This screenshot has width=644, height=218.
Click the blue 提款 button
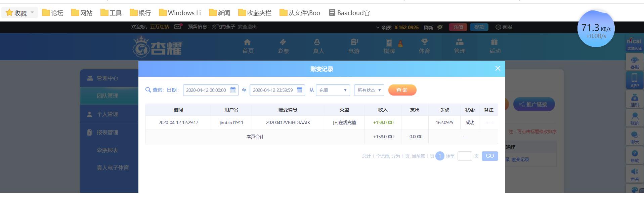point(479,27)
